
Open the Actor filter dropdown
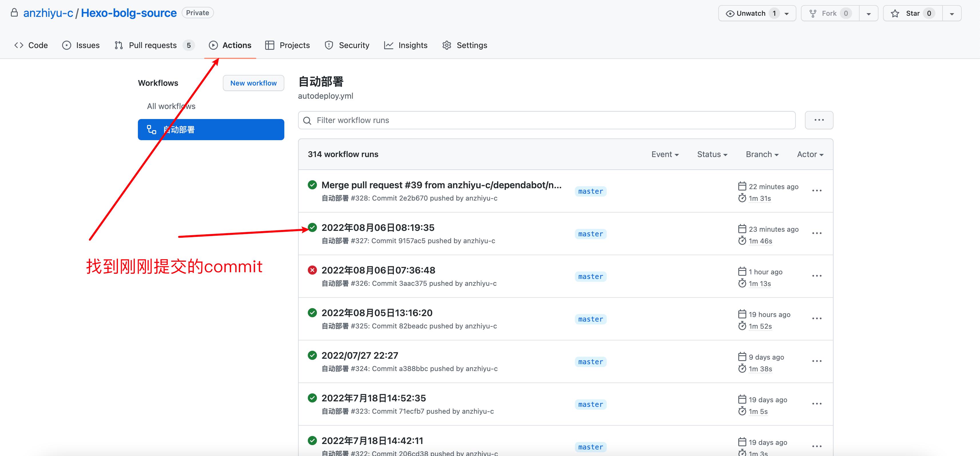810,154
